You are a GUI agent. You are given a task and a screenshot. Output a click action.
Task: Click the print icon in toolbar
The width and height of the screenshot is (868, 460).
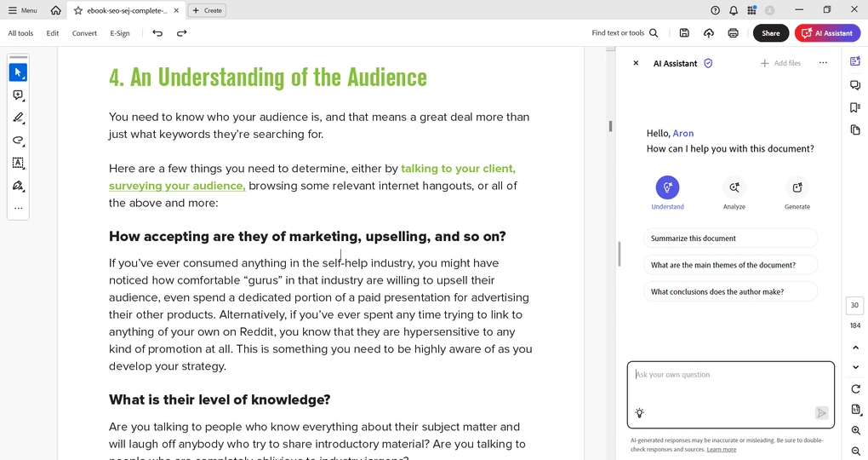[x=733, y=33]
